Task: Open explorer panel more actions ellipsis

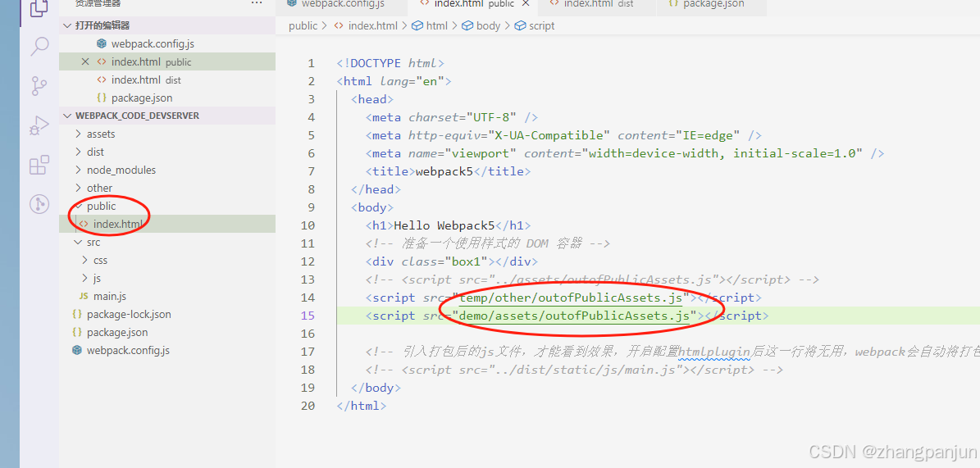Action: (256, 4)
